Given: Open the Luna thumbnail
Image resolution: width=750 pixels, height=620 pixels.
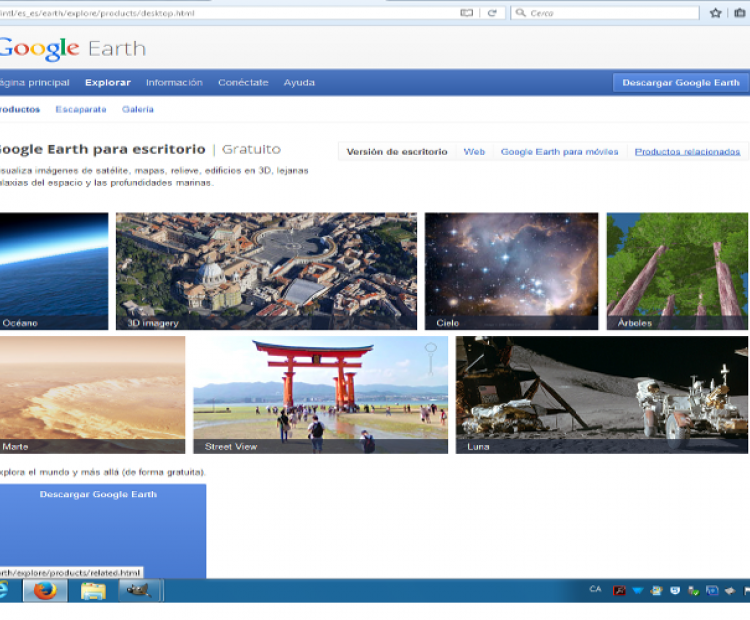Looking at the screenshot, I should click(x=602, y=395).
